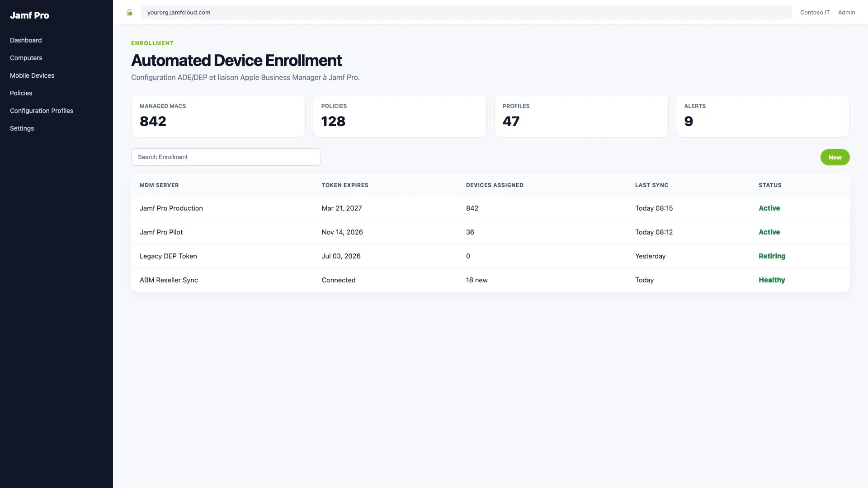Click the Mar 21, 2027 expiry date
The height and width of the screenshot is (488, 868).
coord(342,208)
